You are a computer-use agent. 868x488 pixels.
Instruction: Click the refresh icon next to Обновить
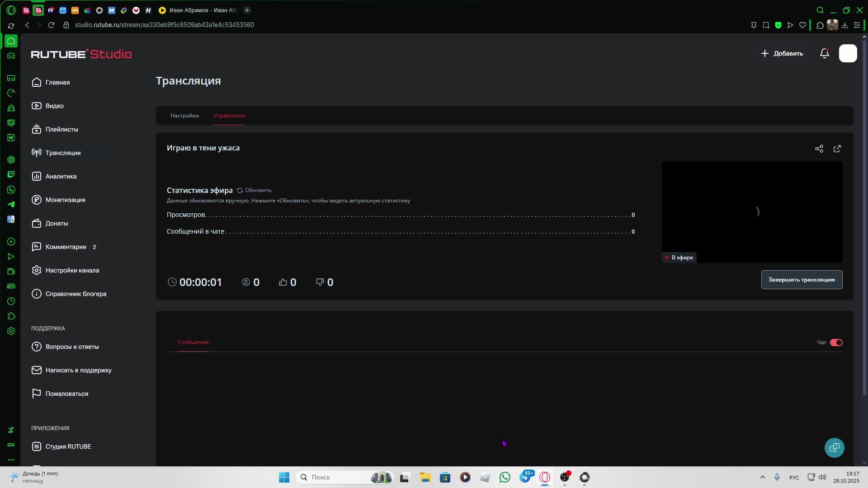pos(240,190)
